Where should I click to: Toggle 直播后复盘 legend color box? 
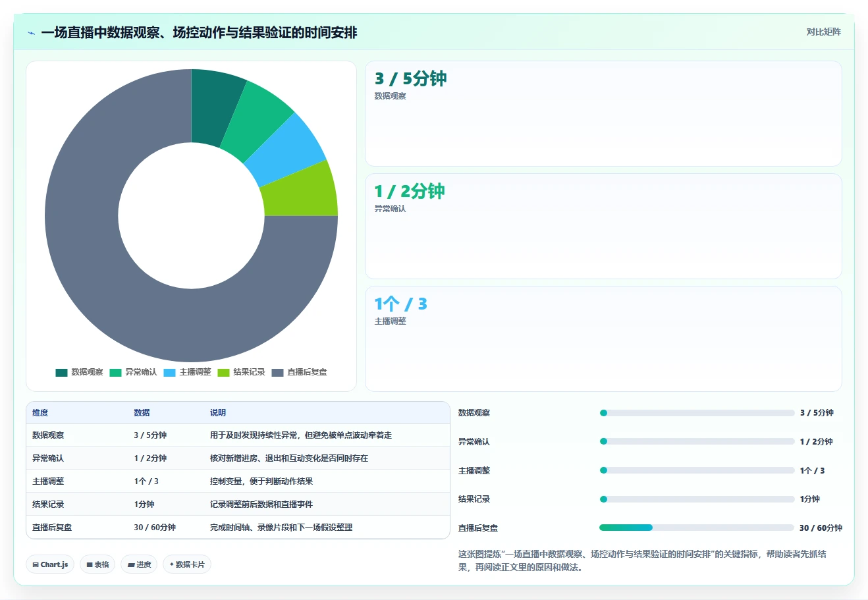[x=277, y=372]
